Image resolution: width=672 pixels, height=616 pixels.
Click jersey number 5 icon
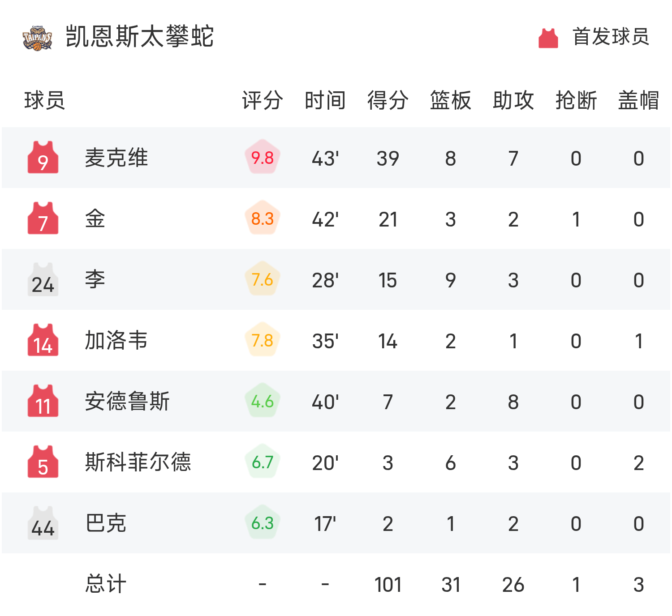[43, 462]
